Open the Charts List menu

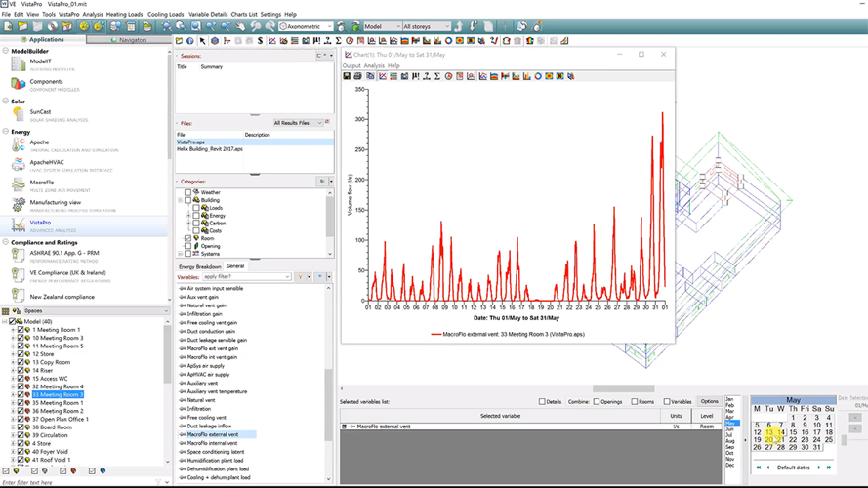point(244,14)
